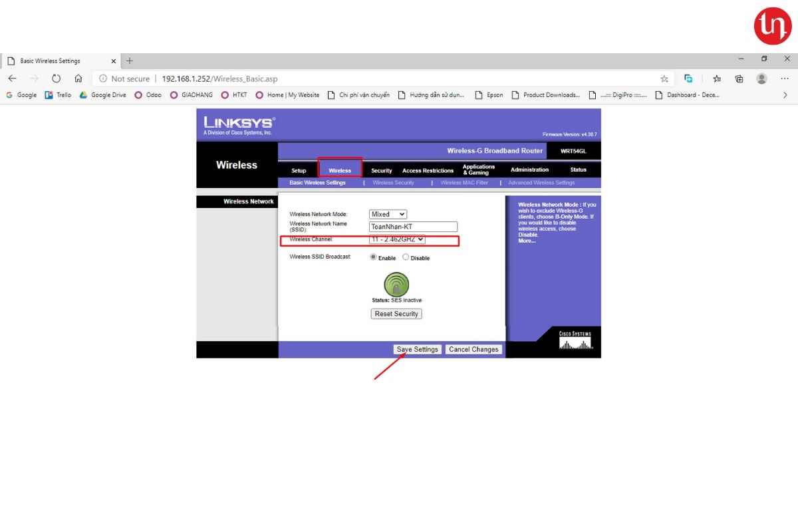Open the Dashboard - Dece... bookmark
This screenshot has width=798, height=532.
(688, 95)
